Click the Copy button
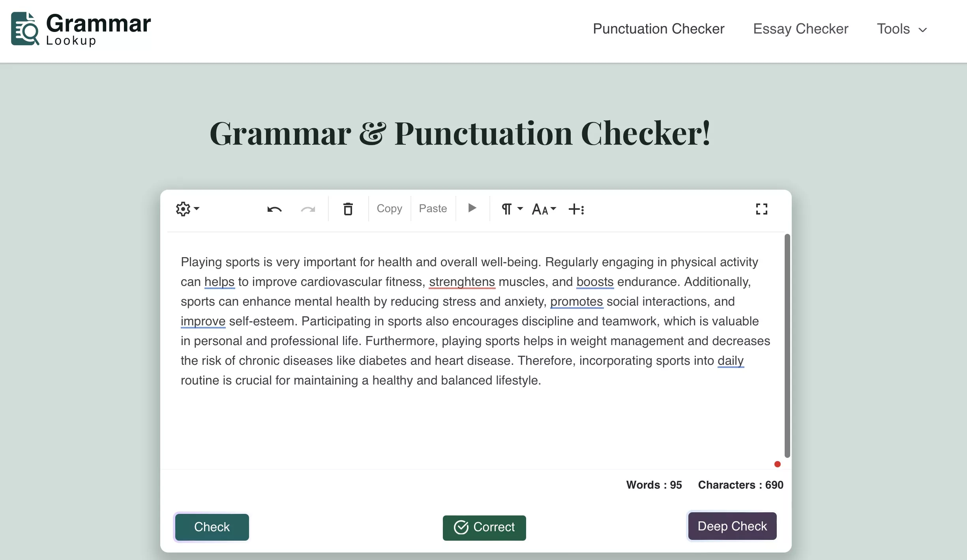 pos(389,209)
